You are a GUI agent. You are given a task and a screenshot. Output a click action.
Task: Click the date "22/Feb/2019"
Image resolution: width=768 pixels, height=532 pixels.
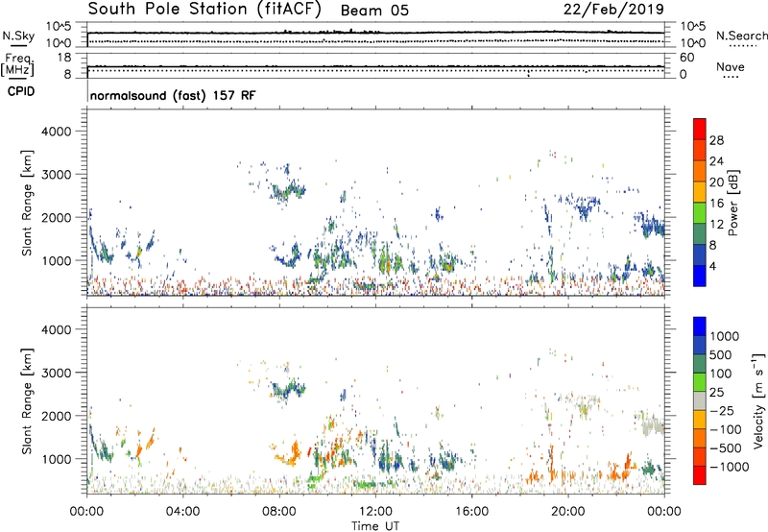613,9
